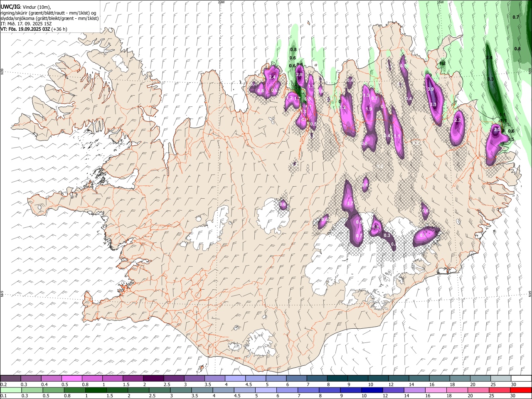Click the '0.2' label on the snow legend
This screenshot has height=399, width=532.
[x=3, y=384]
